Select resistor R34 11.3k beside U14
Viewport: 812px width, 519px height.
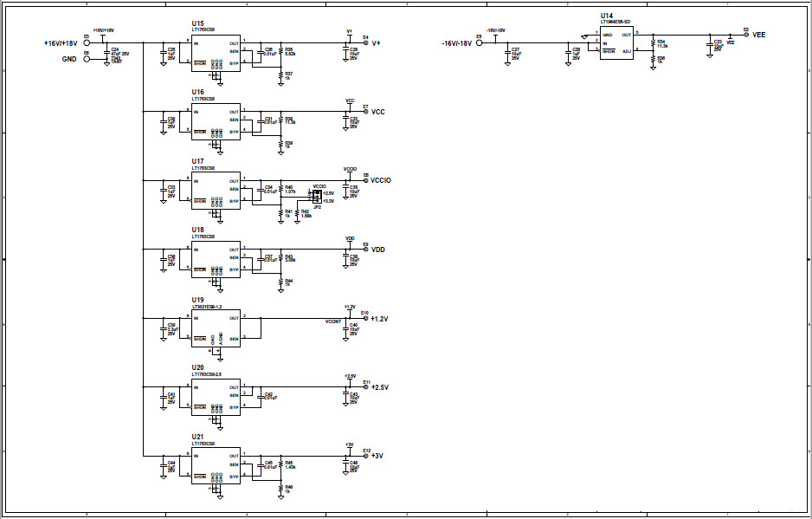(653, 42)
